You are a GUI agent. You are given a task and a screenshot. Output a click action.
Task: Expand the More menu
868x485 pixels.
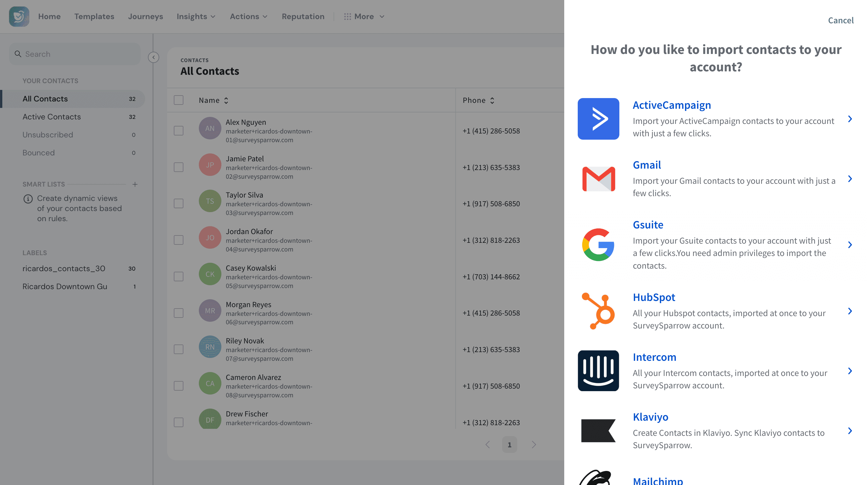point(364,16)
